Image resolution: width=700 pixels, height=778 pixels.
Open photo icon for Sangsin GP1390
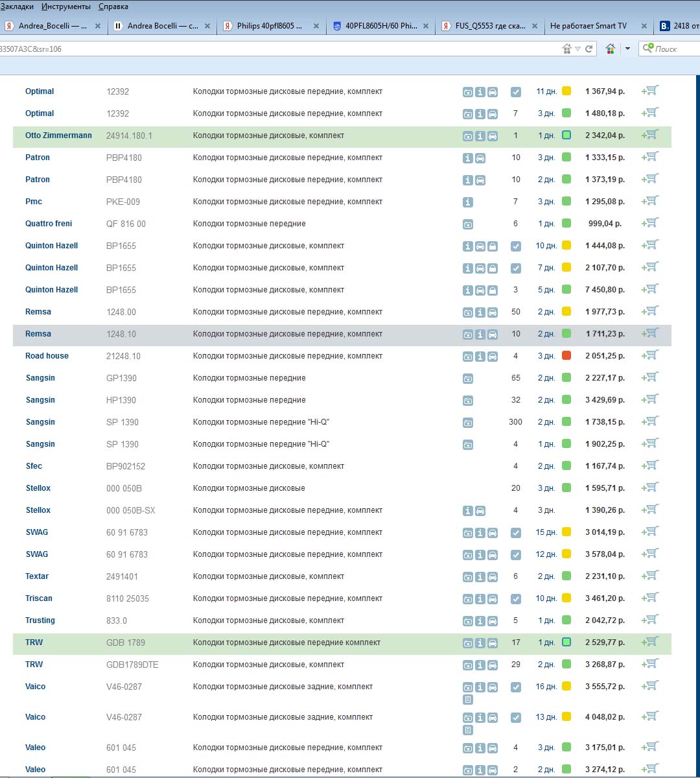(x=468, y=379)
